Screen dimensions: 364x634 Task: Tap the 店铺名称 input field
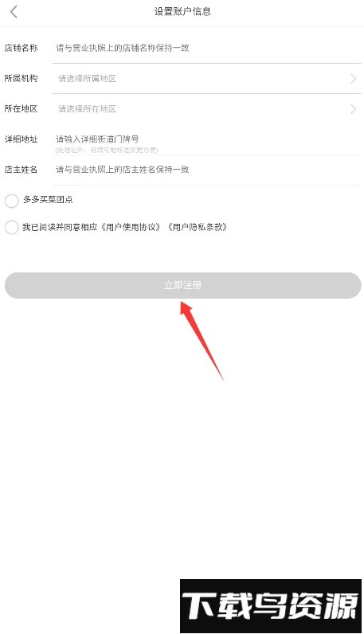[206, 48]
